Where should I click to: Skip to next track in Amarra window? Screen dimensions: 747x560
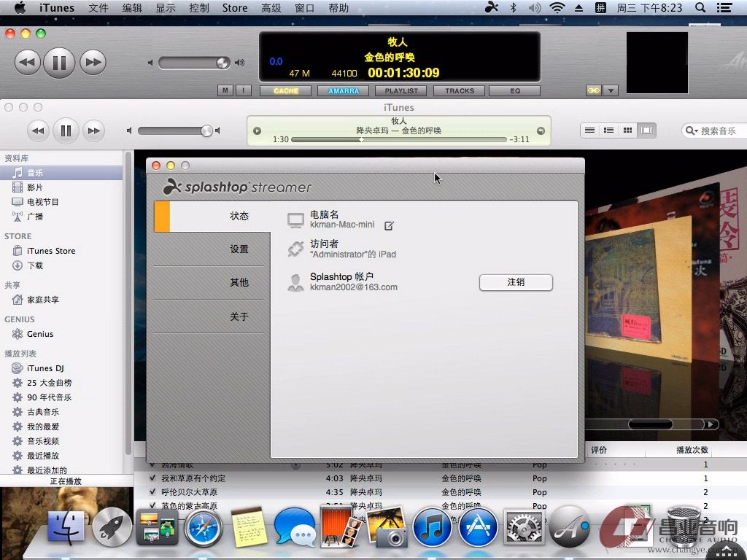(93, 63)
